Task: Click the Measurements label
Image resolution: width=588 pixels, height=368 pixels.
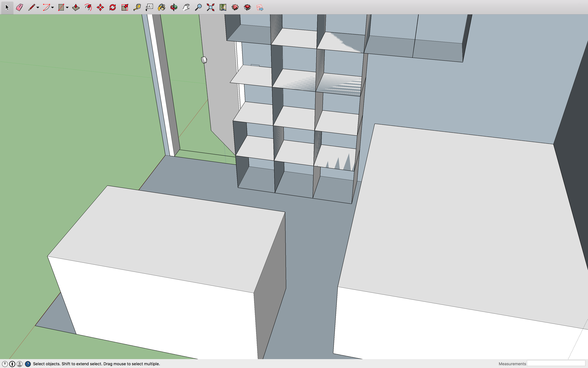Action: (x=512, y=364)
